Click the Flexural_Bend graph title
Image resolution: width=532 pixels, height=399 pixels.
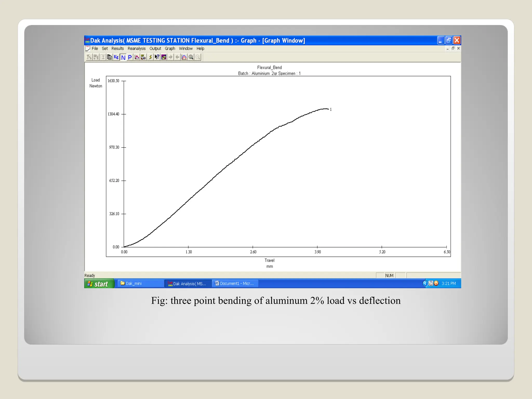(x=269, y=68)
